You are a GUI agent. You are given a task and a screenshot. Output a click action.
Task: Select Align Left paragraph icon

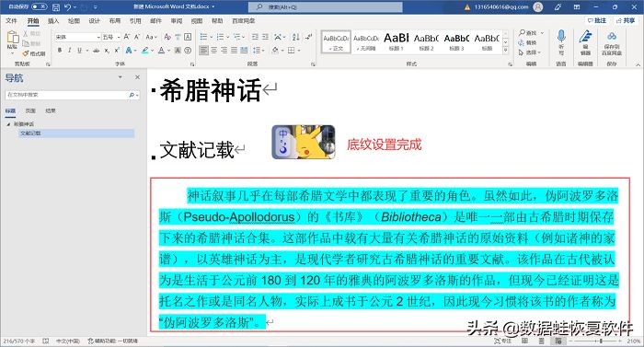point(203,50)
